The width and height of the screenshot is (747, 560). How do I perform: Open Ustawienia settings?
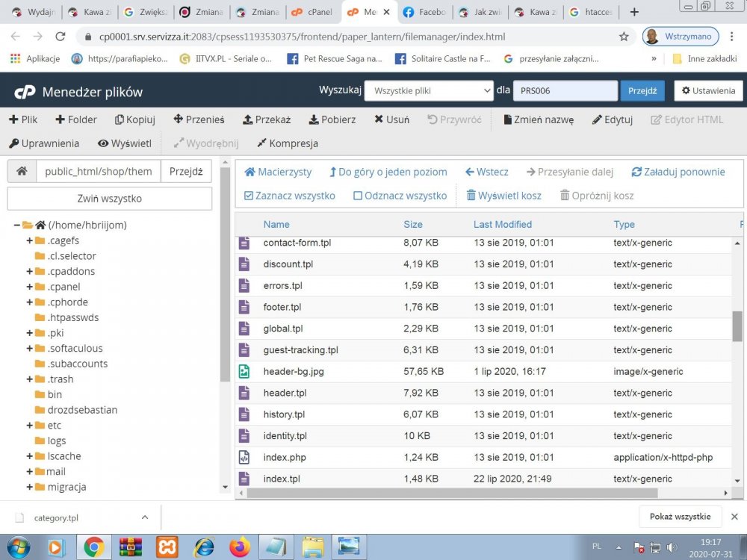[708, 91]
